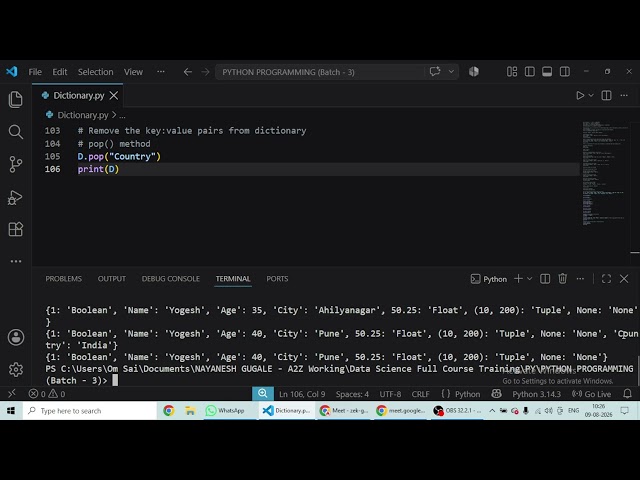Viewport: 640px width, 480px height.
Task: Close the terminal panel
Action: 624,279
